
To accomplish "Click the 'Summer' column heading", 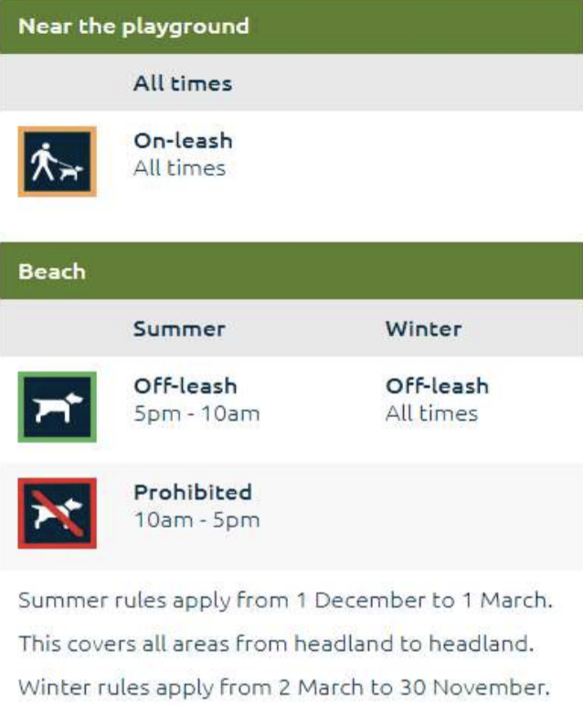I will [179, 329].
